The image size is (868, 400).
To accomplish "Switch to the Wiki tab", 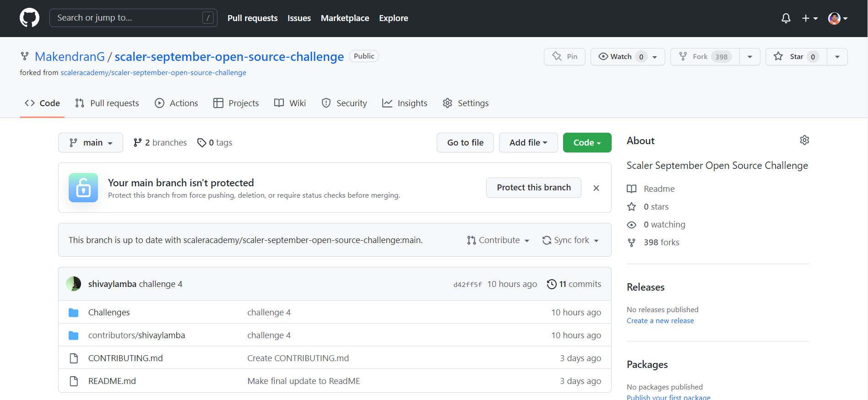I will (x=290, y=103).
